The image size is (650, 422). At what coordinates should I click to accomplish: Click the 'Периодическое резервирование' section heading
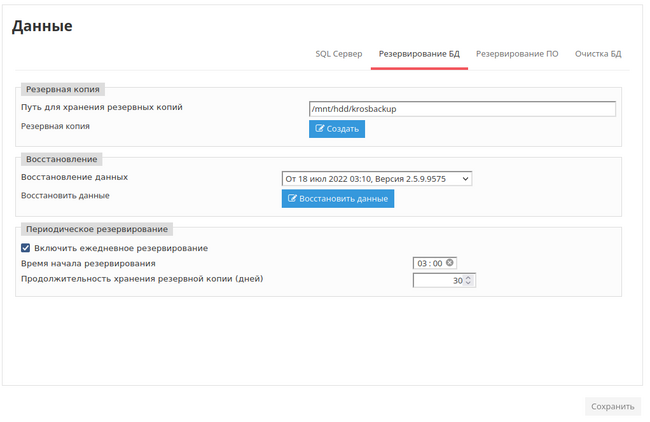pyautogui.click(x=97, y=229)
